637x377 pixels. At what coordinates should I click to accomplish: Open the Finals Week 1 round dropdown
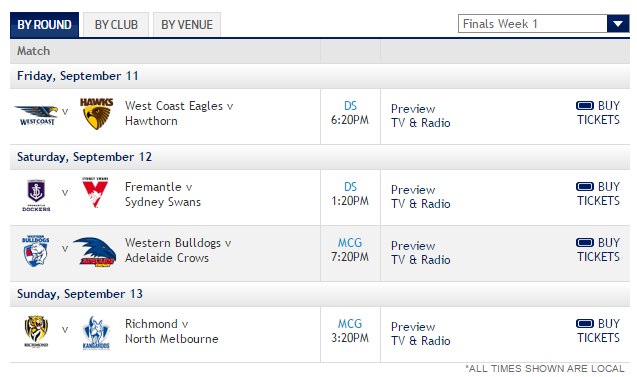point(544,24)
